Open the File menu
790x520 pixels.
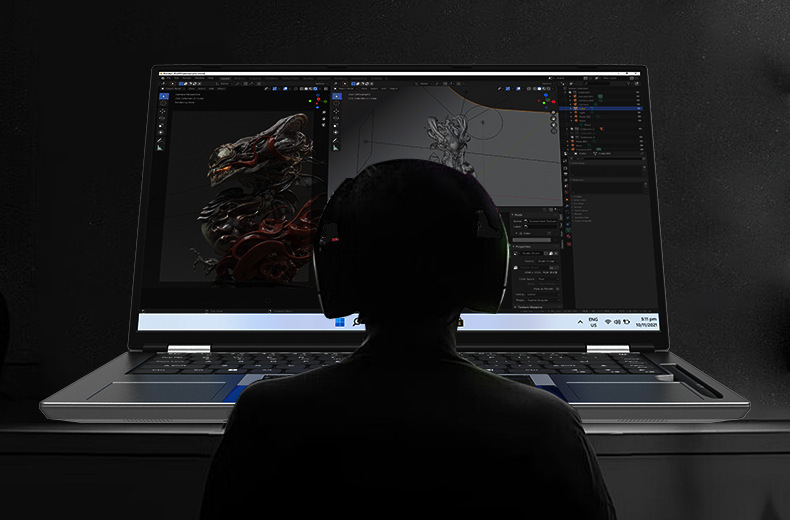click(x=169, y=78)
